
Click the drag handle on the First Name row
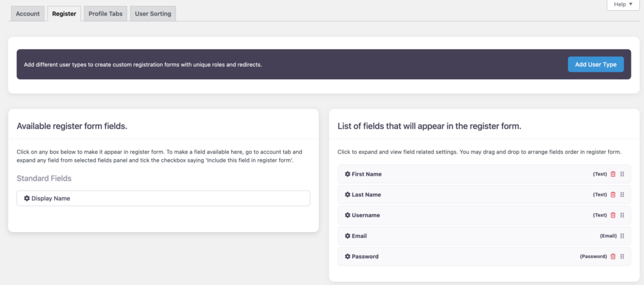[622, 174]
